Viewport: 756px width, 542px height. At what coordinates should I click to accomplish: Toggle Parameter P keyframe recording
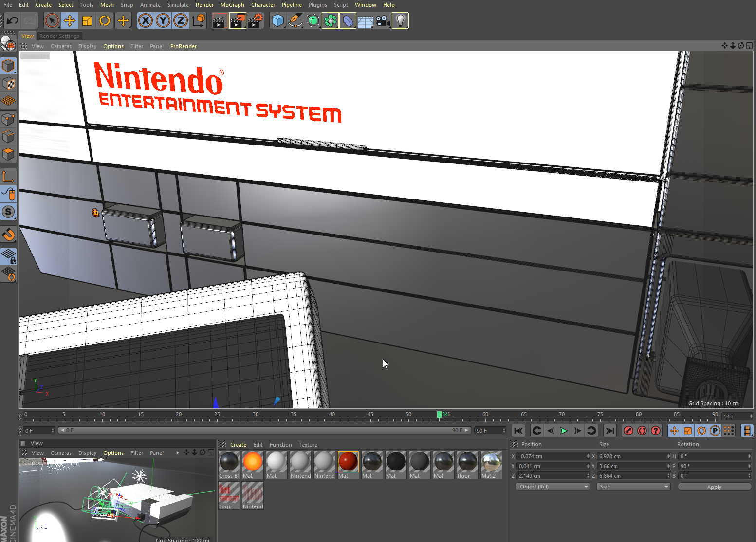coord(715,431)
